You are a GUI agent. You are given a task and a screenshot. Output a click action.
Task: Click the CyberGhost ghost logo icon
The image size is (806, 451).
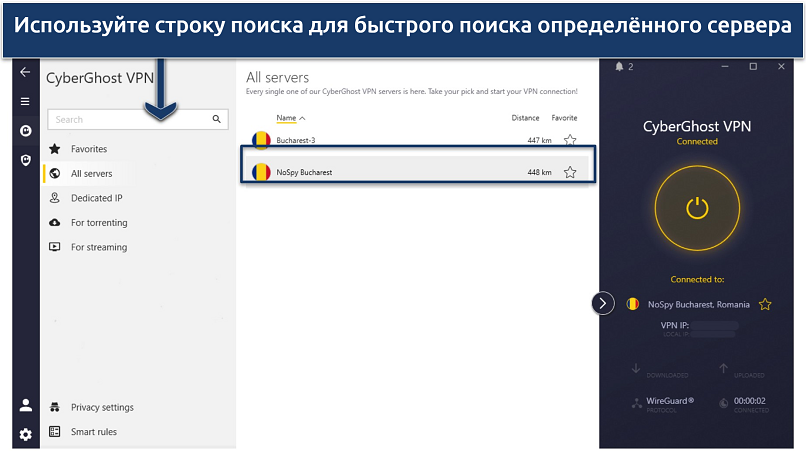(x=25, y=131)
